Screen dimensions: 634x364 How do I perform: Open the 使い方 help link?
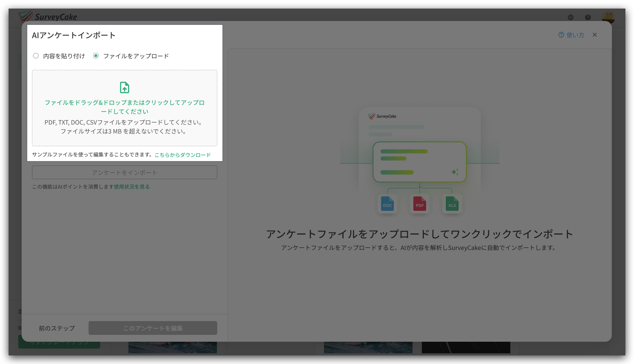571,35
